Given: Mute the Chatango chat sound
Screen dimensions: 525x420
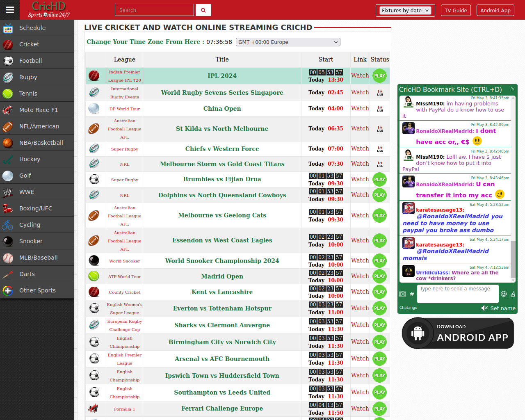Looking at the screenshot, I should 484,308.
